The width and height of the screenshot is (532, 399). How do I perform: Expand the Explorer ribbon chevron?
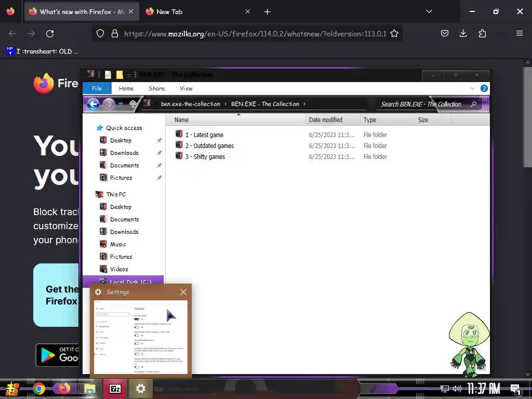(x=473, y=88)
